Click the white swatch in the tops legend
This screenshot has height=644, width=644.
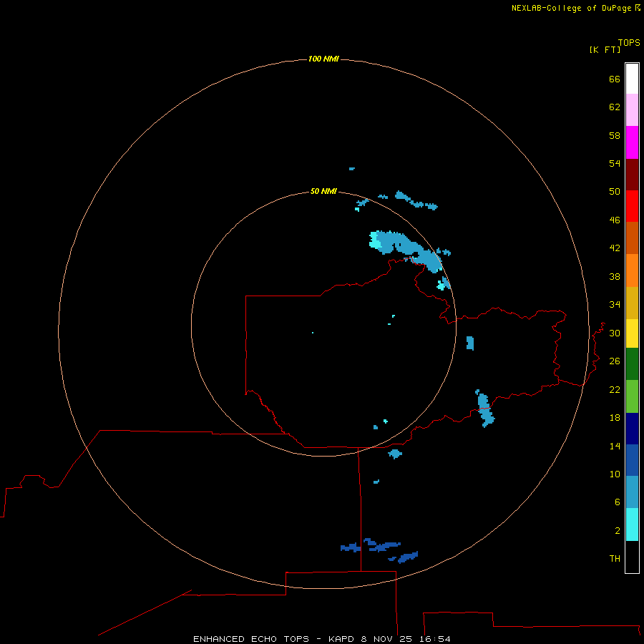(x=632, y=79)
